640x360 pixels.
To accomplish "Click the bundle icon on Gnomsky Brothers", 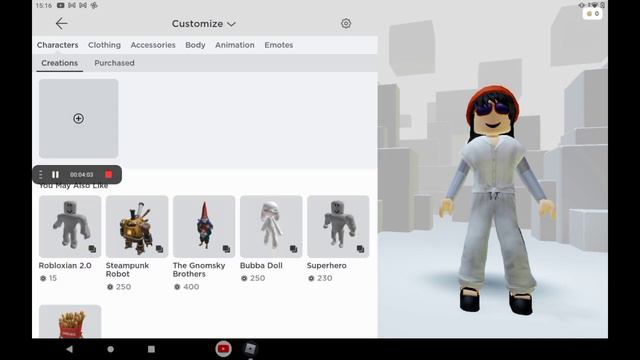I will pos(227,249).
